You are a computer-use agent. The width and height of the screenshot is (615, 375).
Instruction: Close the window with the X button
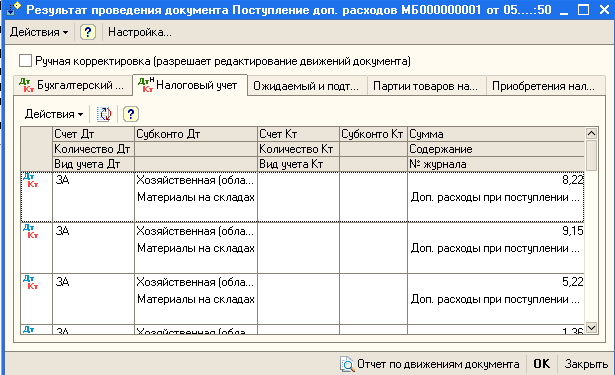click(604, 9)
